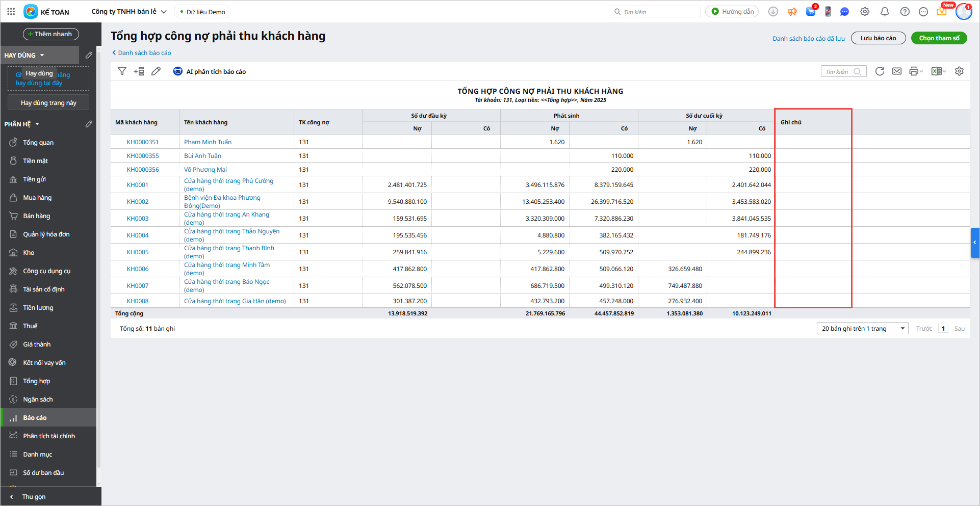Viewport: 980px width, 506px height.
Task: Select 'Phân tích tài chính' sidebar item
Action: point(49,436)
